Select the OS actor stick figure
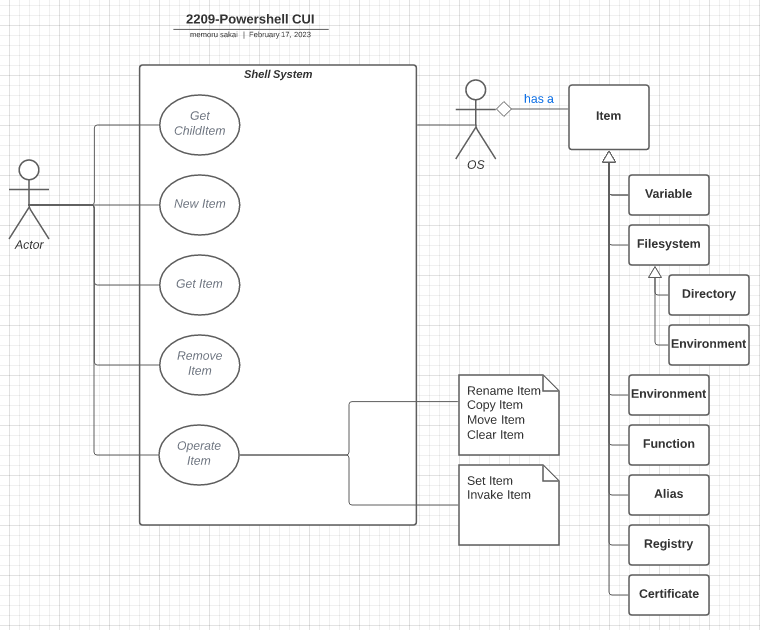760x630 pixels. [x=475, y=119]
